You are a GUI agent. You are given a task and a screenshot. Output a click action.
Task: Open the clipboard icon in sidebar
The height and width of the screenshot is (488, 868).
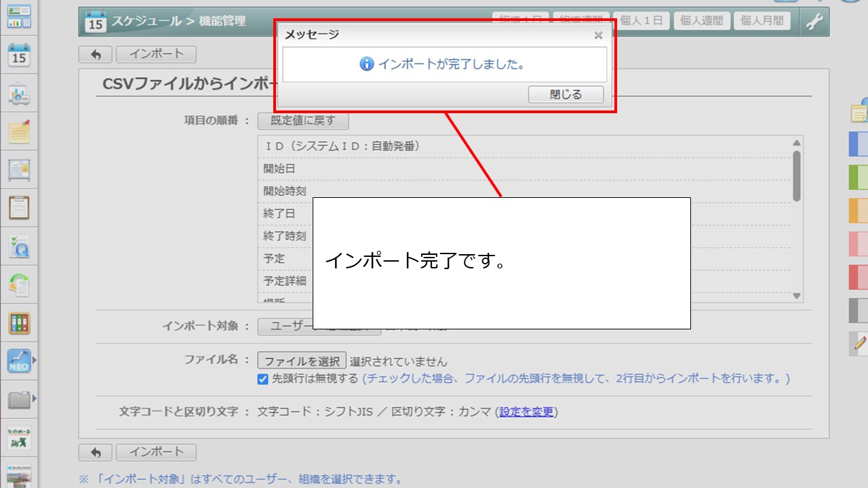click(x=19, y=207)
